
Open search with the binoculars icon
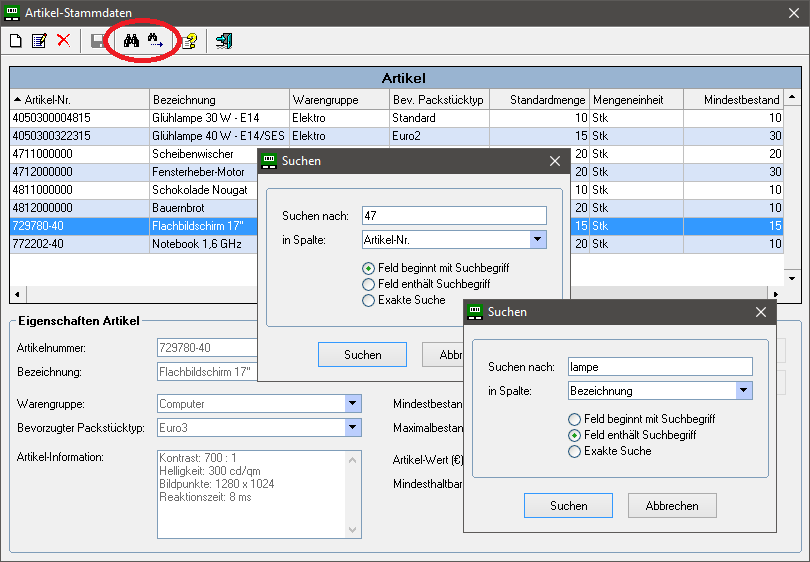(x=130, y=41)
